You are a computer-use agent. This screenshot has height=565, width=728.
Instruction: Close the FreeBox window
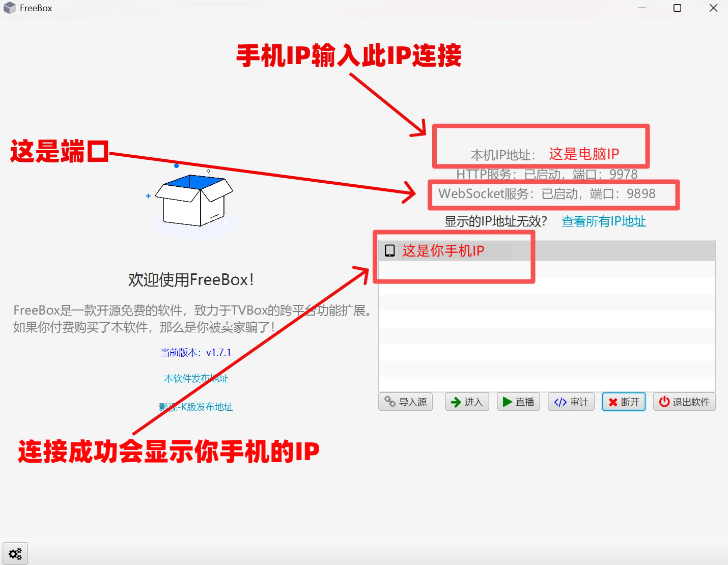(x=713, y=8)
